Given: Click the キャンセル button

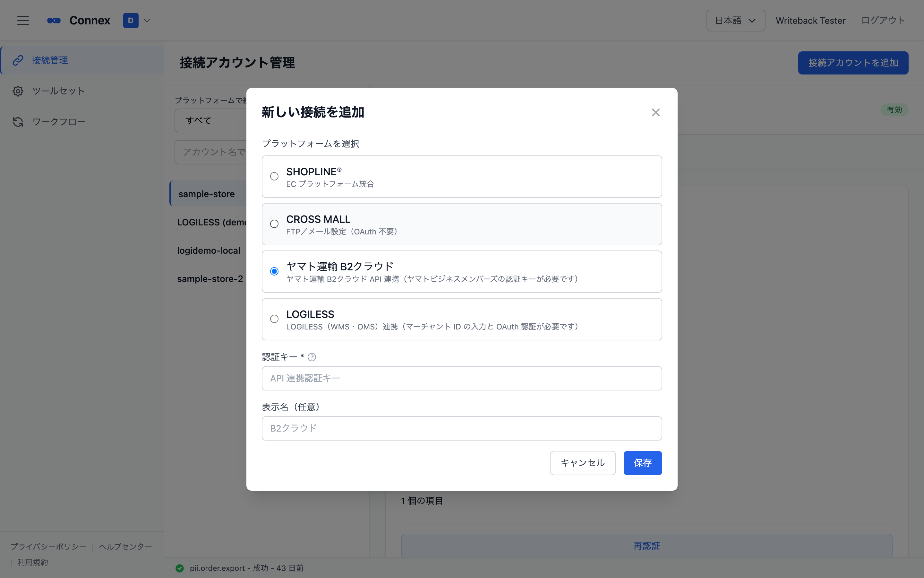Looking at the screenshot, I should coord(583,463).
